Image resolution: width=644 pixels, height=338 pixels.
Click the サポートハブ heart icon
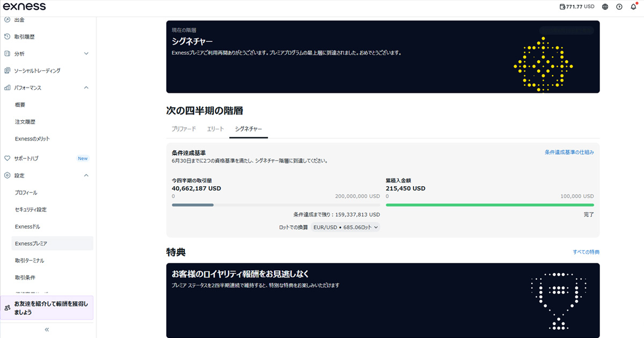coord(8,158)
